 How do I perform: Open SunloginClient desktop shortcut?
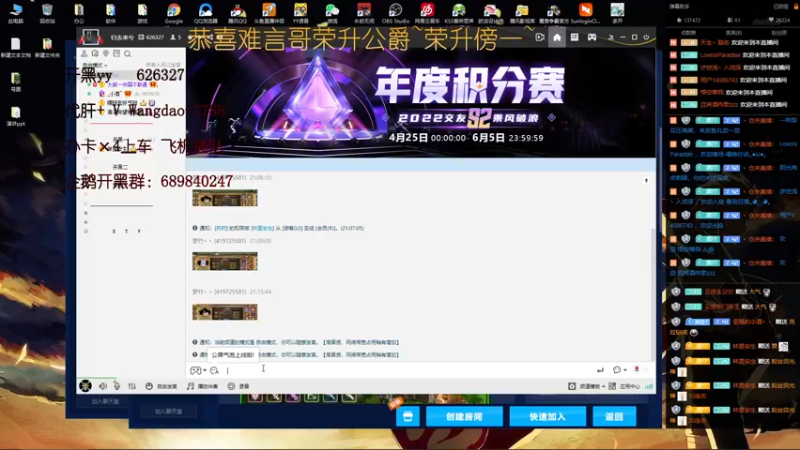coord(585,13)
